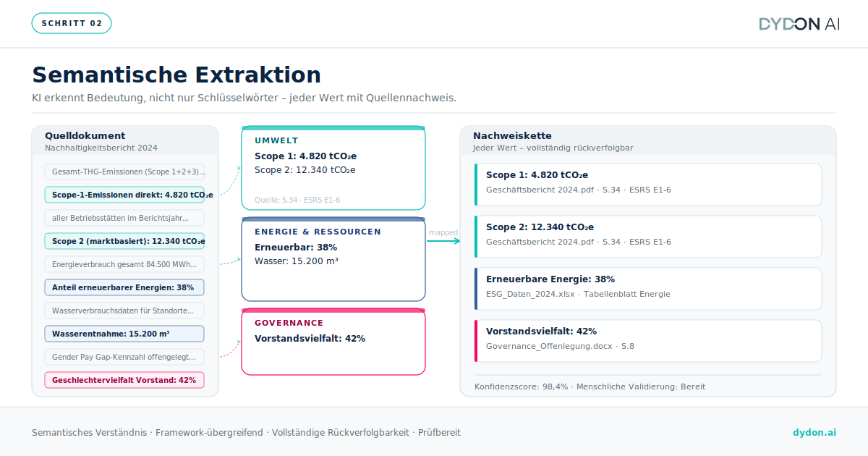Click the Anteil erneuerbarer Energien row
868x456 pixels.
pyautogui.click(x=124, y=287)
